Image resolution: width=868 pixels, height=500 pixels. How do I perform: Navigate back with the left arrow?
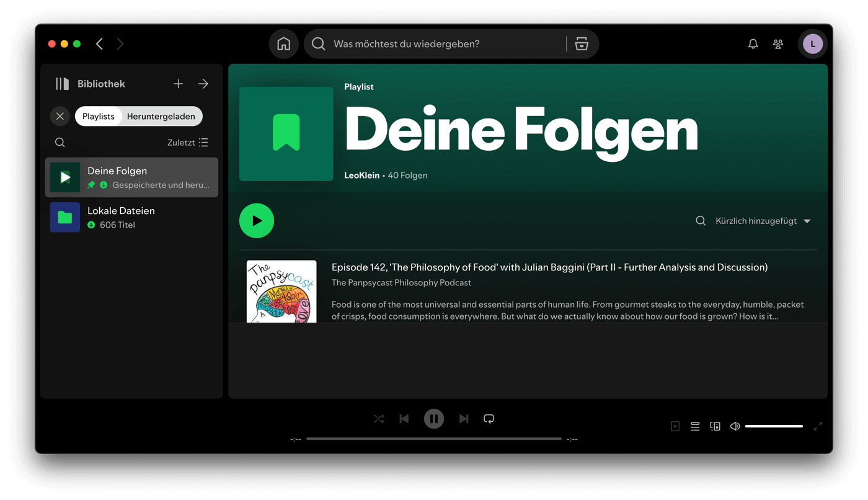pos(100,44)
